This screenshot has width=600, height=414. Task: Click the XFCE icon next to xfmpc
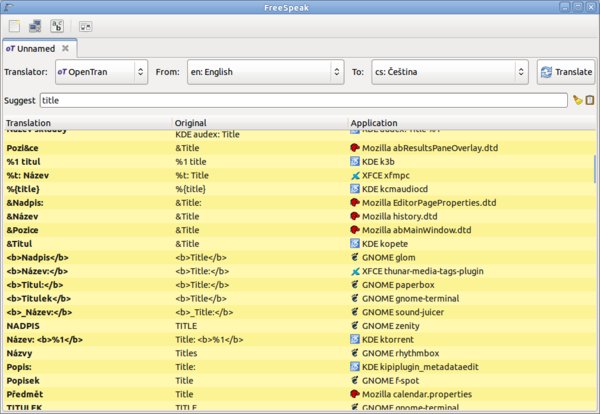tap(355, 175)
